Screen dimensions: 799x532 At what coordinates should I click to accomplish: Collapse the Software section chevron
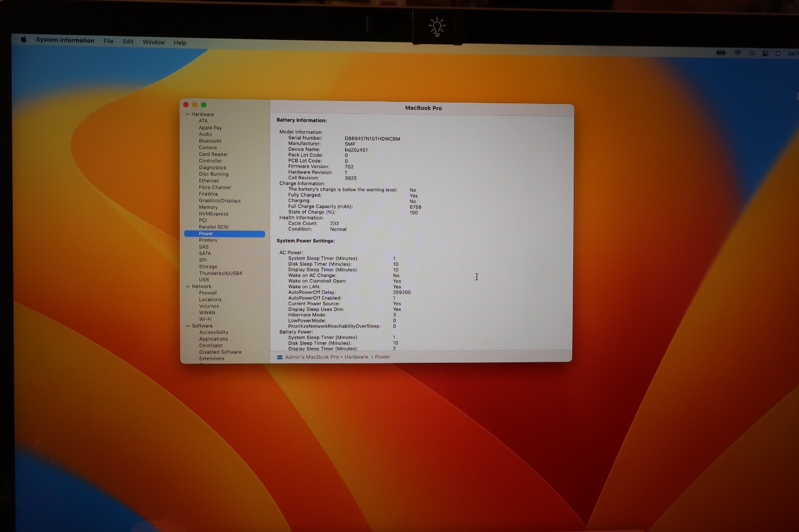click(x=188, y=326)
